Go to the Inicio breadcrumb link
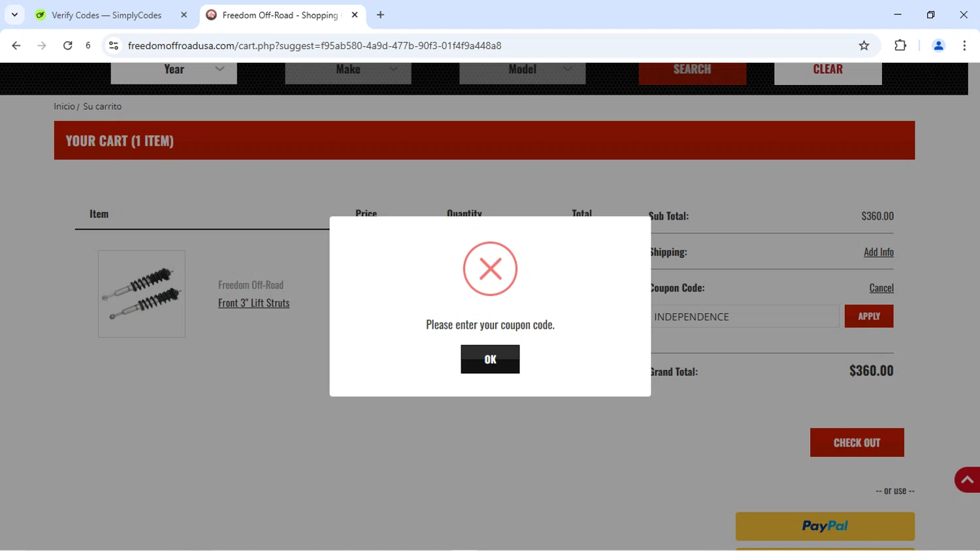Screen dimensions: 980x551 click(64, 107)
